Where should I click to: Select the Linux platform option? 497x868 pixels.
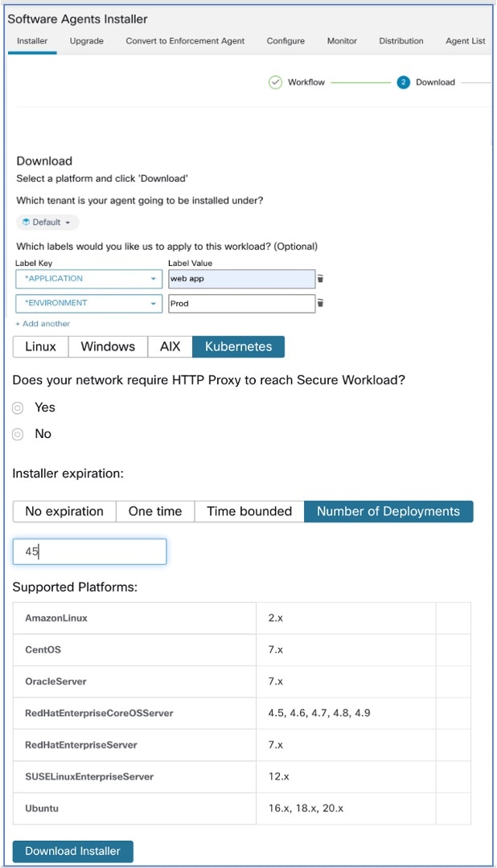click(40, 346)
